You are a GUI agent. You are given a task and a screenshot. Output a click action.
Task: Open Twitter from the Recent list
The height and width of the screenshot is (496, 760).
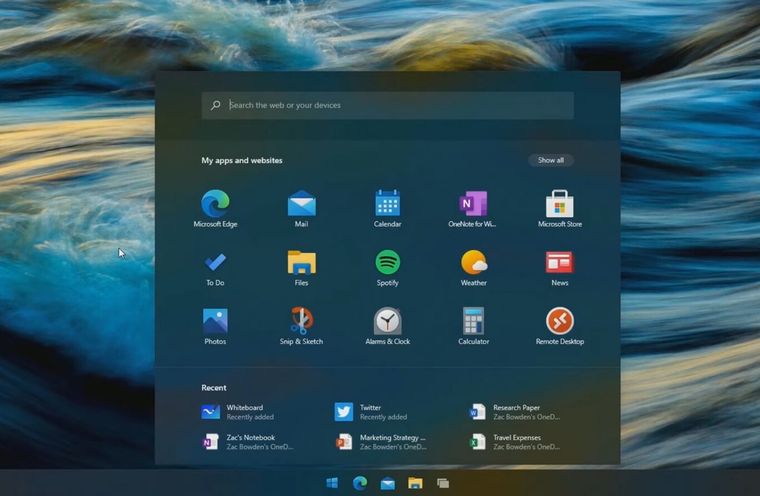point(371,412)
